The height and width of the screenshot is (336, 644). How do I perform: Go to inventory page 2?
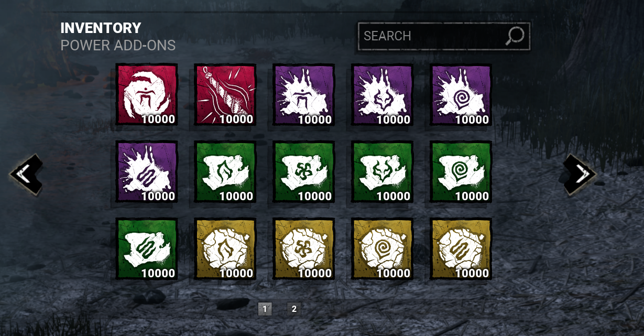pyautogui.click(x=294, y=309)
